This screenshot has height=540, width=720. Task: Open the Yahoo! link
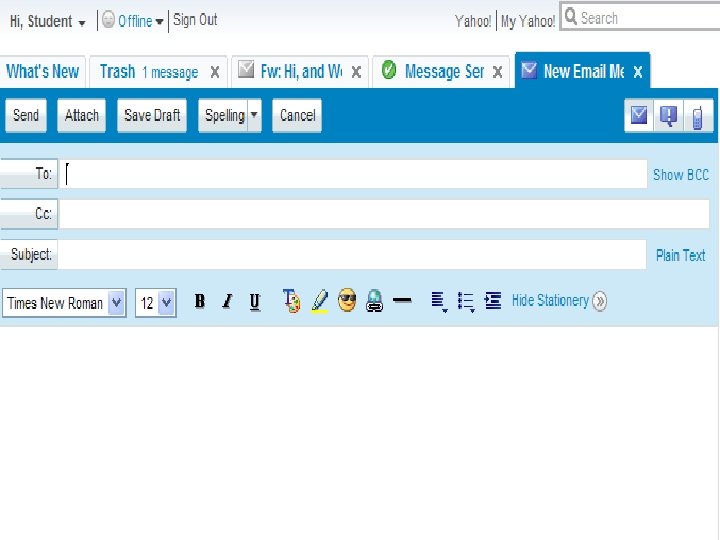(472, 21)
